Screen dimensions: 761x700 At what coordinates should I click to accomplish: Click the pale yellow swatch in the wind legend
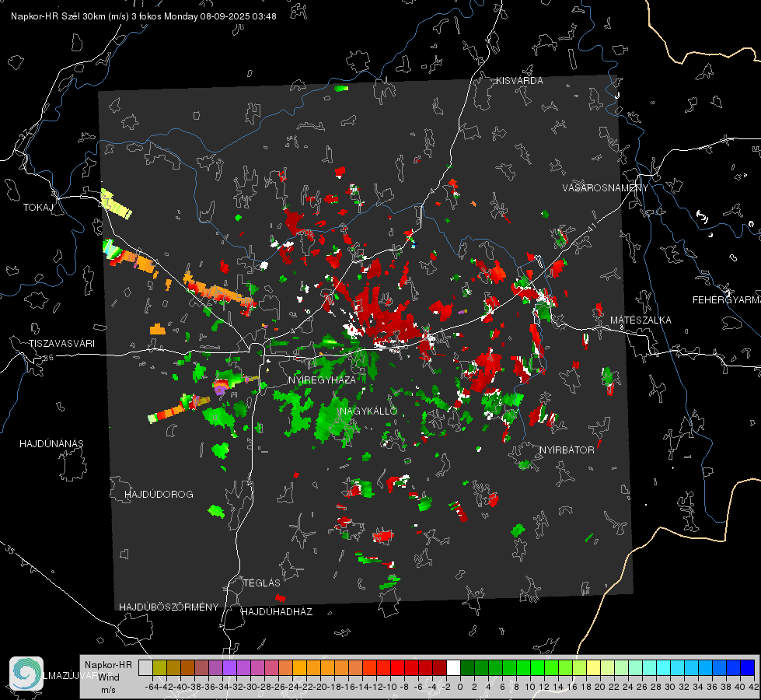pyautogui.click(x=593, y=667)
